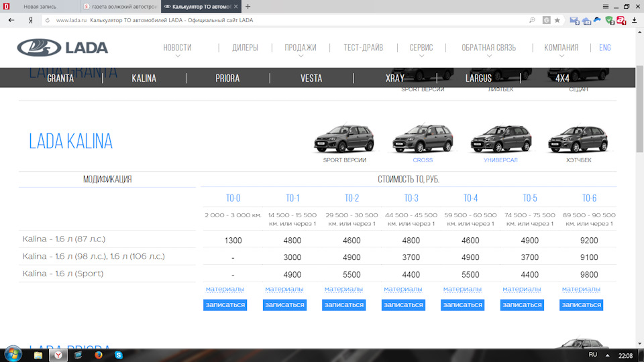
Task: Open the page zoom magnifier icon
Action: coord(532,20)
